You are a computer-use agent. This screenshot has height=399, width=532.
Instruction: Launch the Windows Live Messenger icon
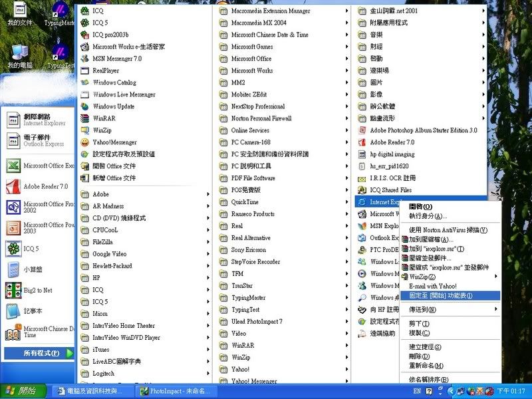[x=84, y=94]
